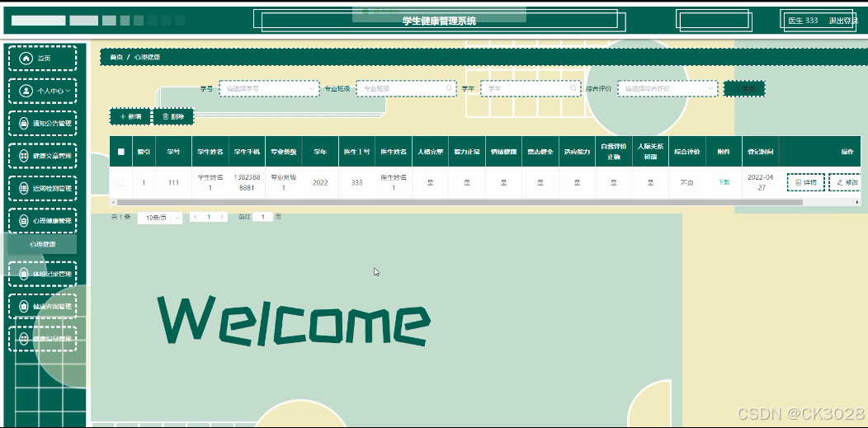Click the 登记时间 column header
The width and height of the screenshot is (868, 428).
760,152
